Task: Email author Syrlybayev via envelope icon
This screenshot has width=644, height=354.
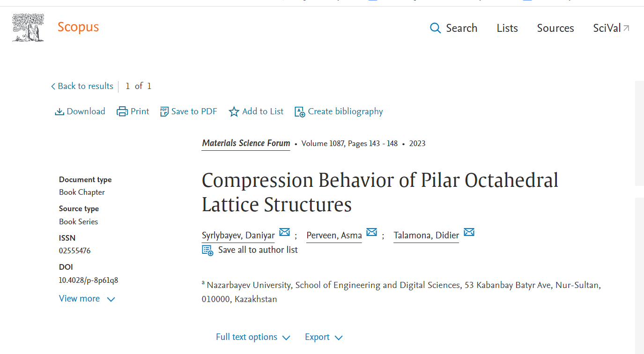Action: pyautogui.click(x=284, y=232)
